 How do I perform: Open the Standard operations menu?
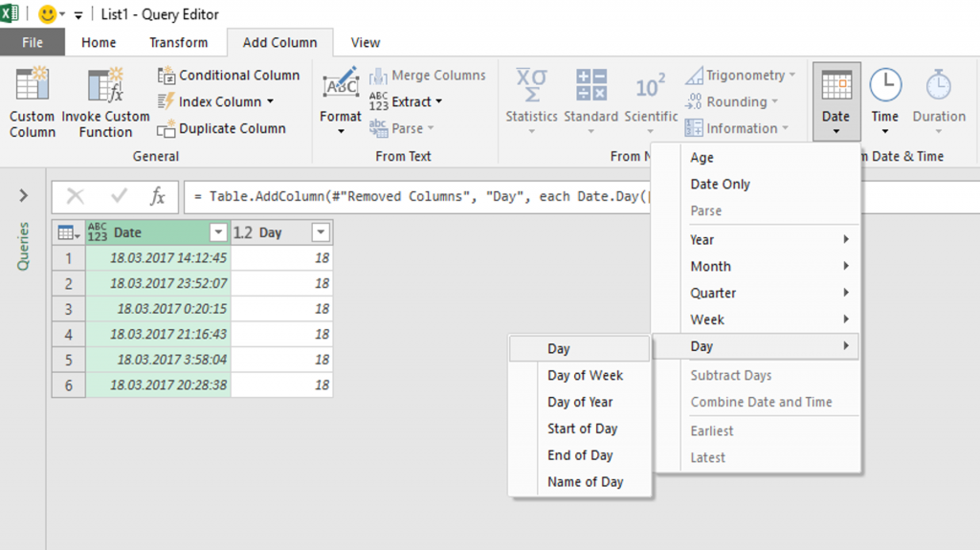coord(590,101)
